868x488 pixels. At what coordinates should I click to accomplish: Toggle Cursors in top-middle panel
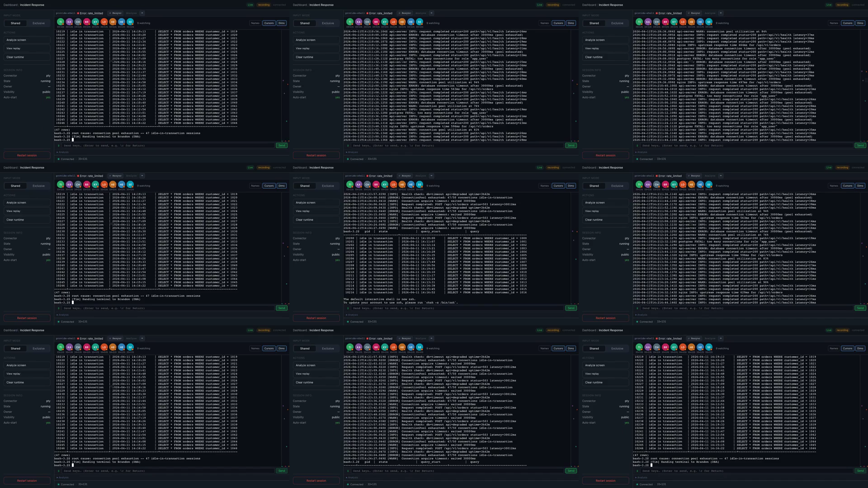pos(558,23)
